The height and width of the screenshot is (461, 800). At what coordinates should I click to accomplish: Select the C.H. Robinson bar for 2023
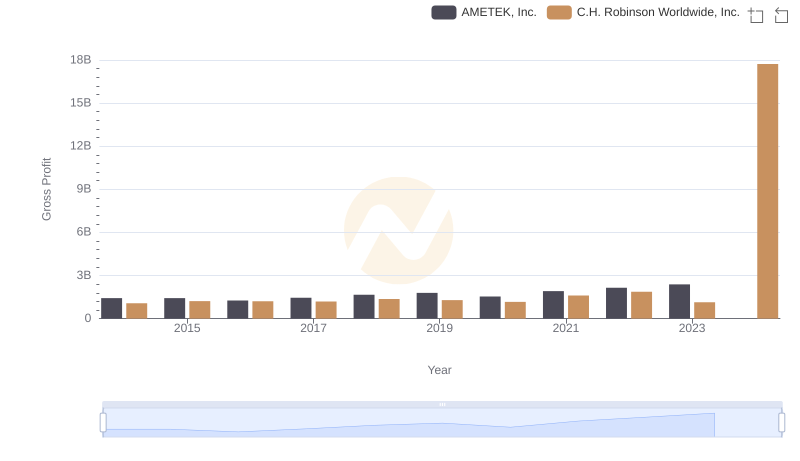click(705, 310)
